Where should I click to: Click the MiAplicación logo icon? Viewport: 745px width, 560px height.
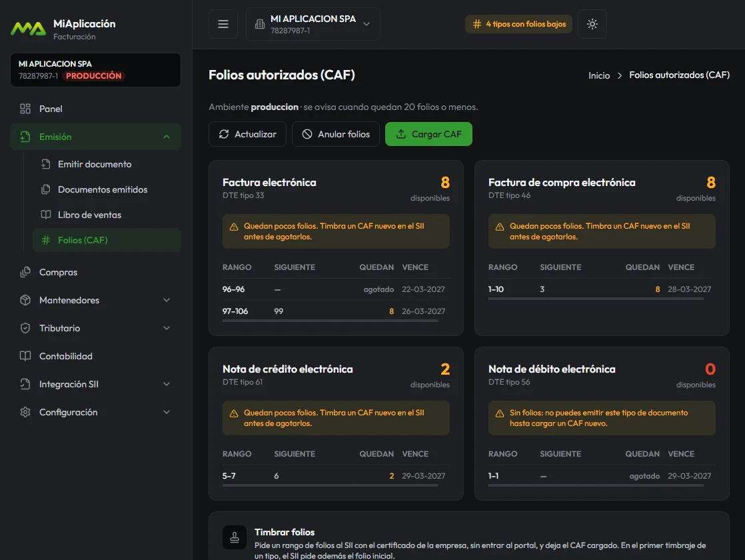(28, 29)
